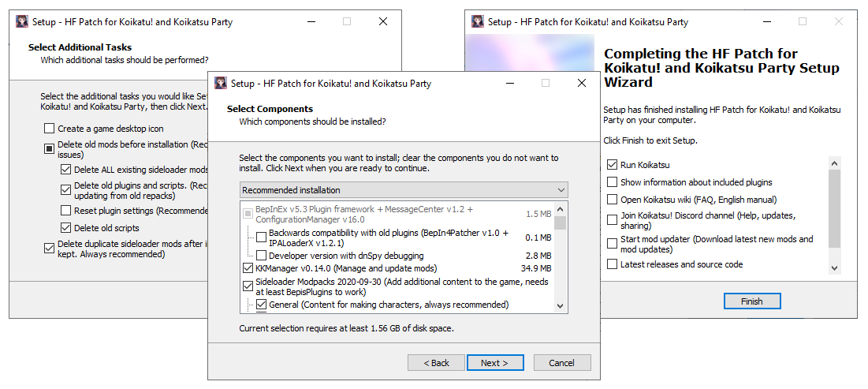
Task: Enable Open Koikatsu wiki option
Action: click(x=613, y=200)
